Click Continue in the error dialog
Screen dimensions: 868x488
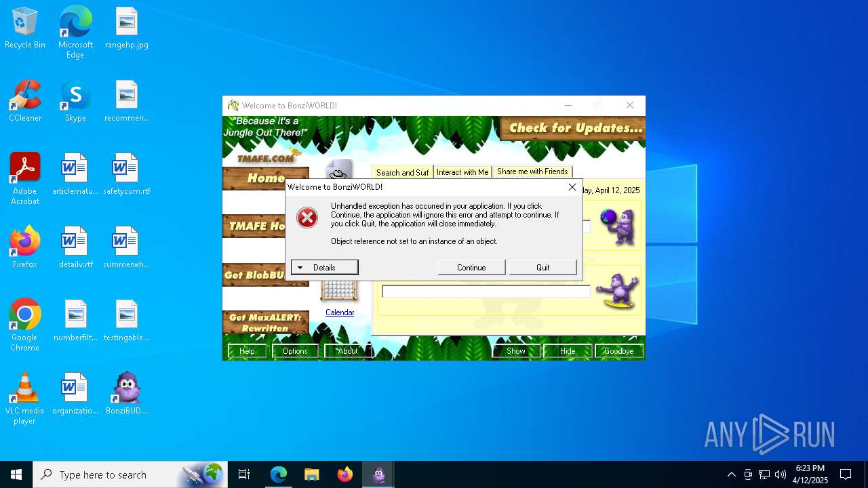(x=471, y=267)
